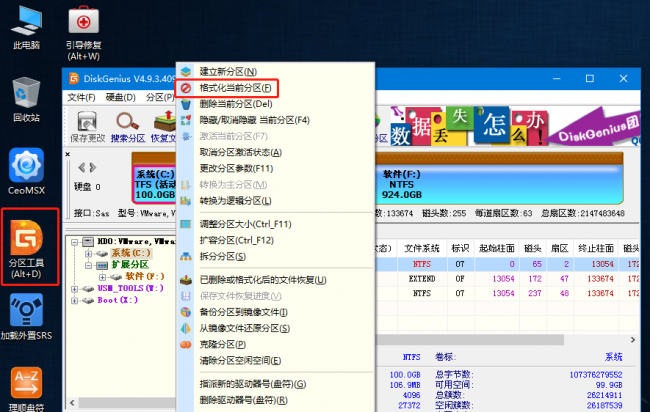Launch CeoMSX desktop icon

tap(27, 171)
